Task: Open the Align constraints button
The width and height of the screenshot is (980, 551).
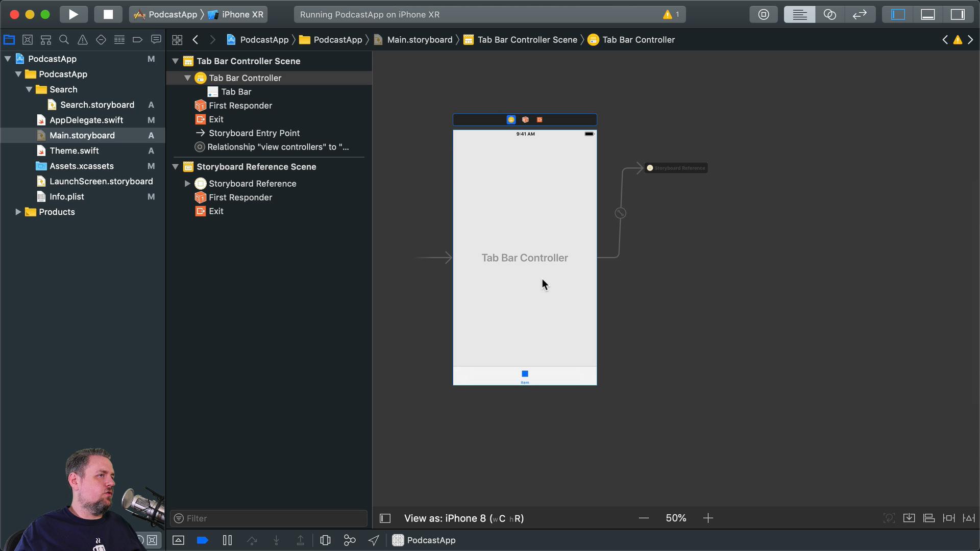Action: pos(929,518)
